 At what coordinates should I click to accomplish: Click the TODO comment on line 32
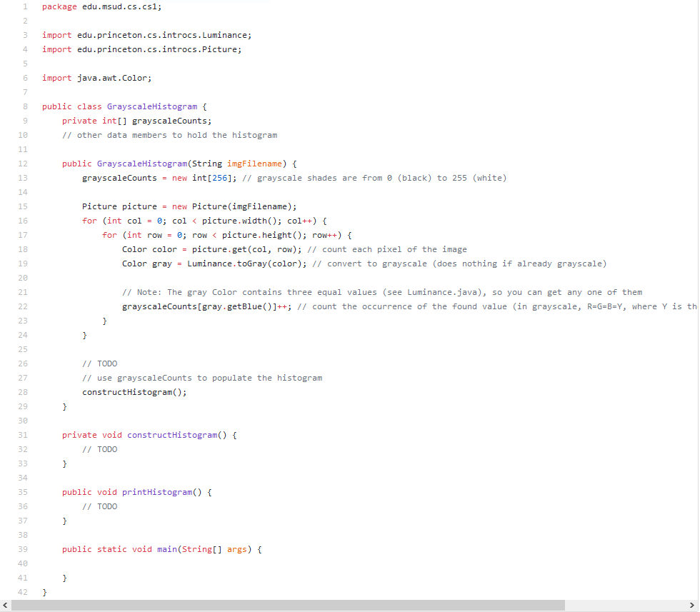(x=99, y=449)
